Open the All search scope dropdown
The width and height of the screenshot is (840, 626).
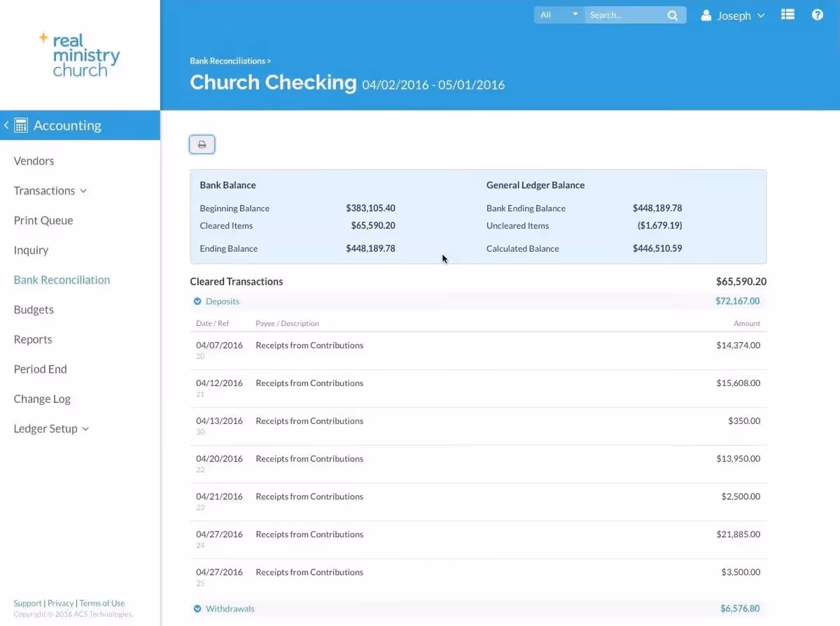[558, 14]
